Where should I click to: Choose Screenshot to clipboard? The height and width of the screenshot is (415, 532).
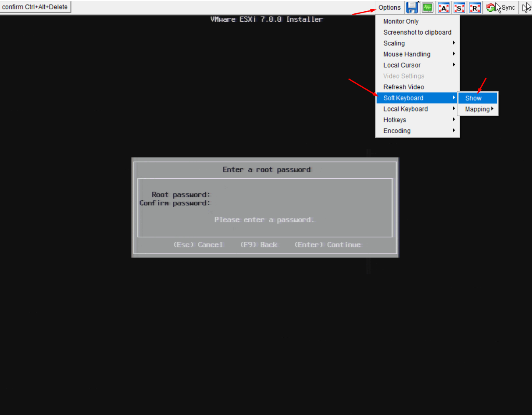point(418,32)
